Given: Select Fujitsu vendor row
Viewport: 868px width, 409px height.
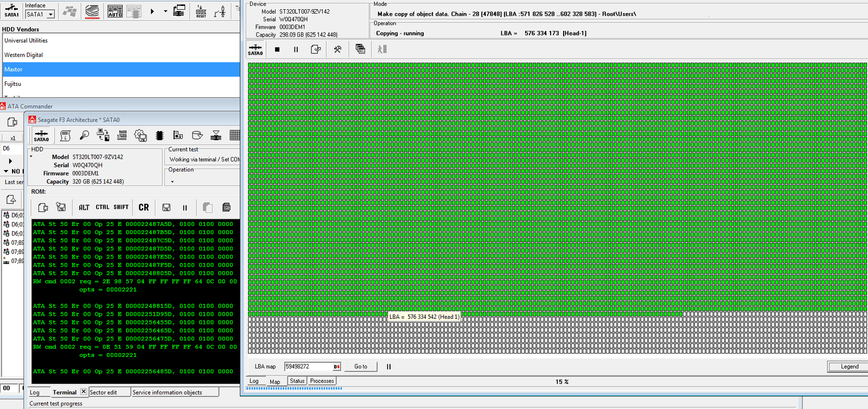Looking at the screenshot, I should (x=120, y=84).
